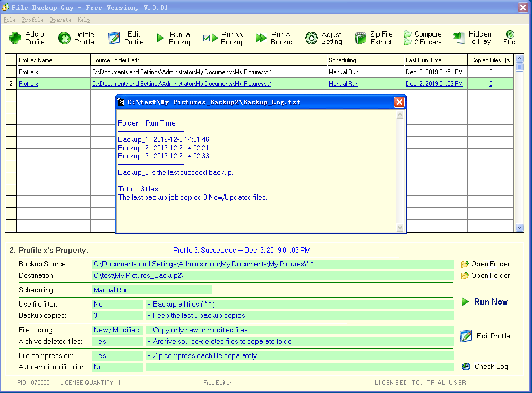
Task: Click the Backup_Log.txt window title icon
Action: 121,102
